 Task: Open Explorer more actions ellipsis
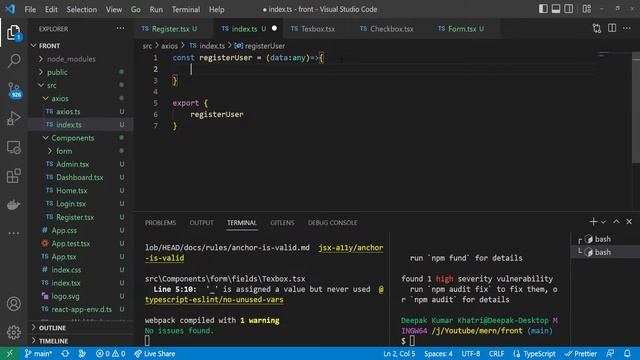(x=120, y=28)
